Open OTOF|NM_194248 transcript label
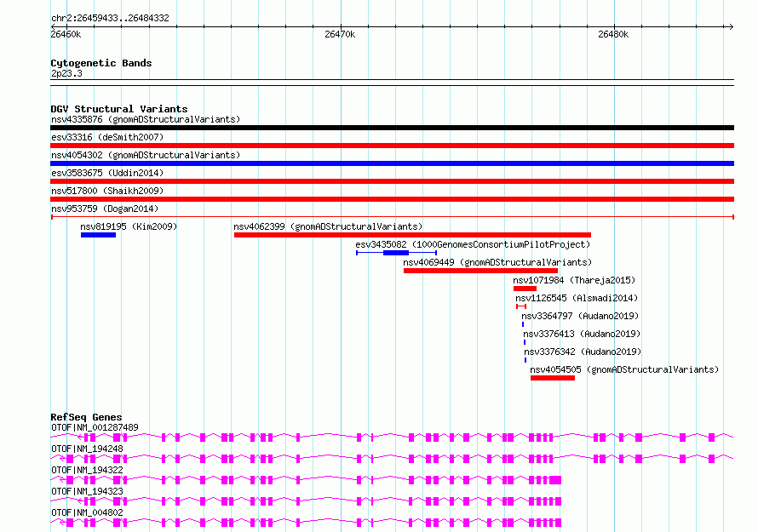Viewport: 758px width, 532px height. pyautogui.click(x=87, y=449)
